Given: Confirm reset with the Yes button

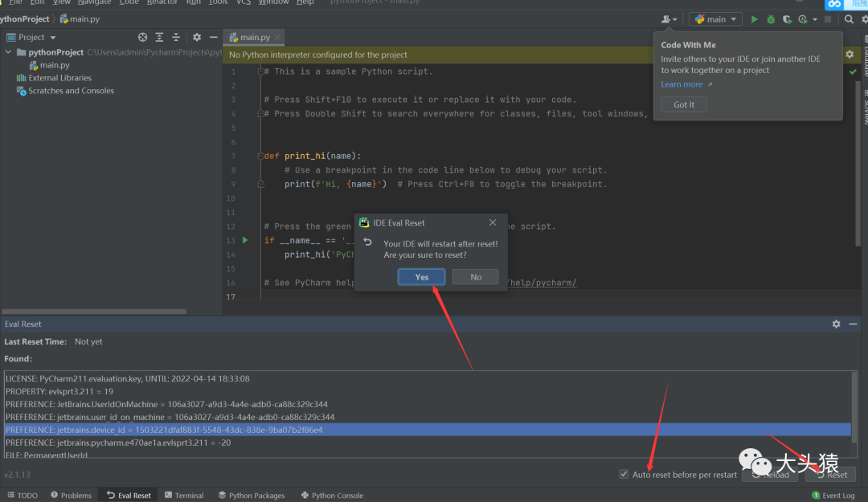Looking at the screenshot, I should pos(421,277).
